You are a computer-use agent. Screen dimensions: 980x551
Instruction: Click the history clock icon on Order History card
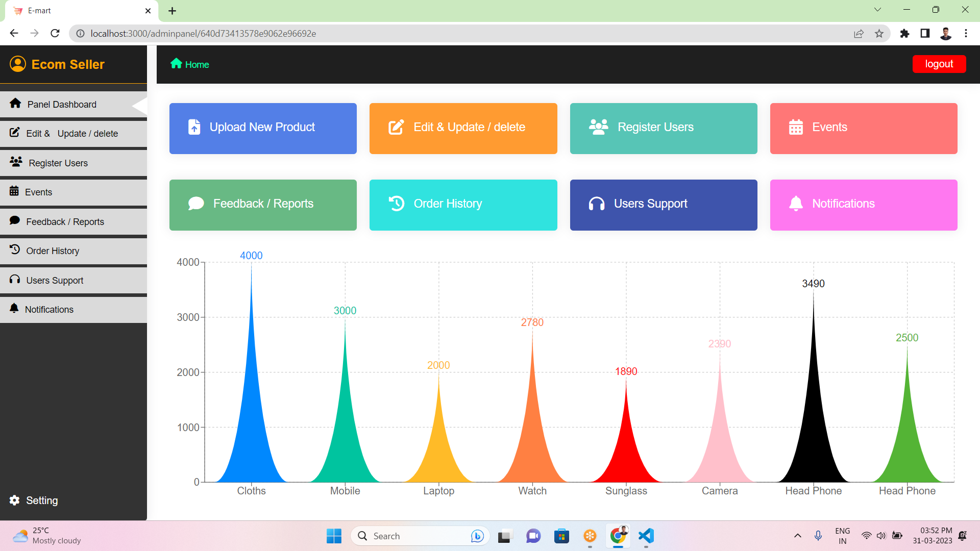click(x=397, y=204)
